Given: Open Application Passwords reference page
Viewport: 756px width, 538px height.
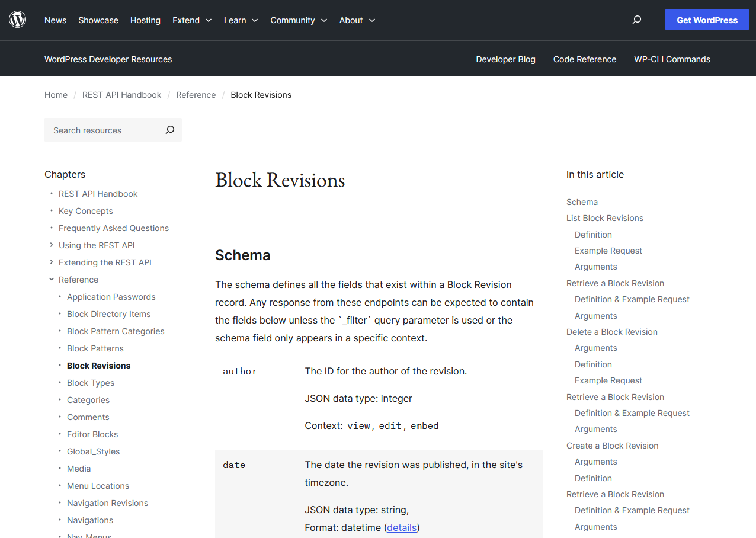Looking at the screenshot, I should click(x=111, y=297).
